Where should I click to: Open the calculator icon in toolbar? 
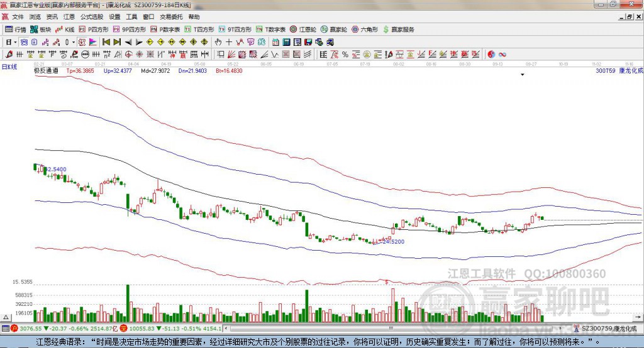pos(287,42)
